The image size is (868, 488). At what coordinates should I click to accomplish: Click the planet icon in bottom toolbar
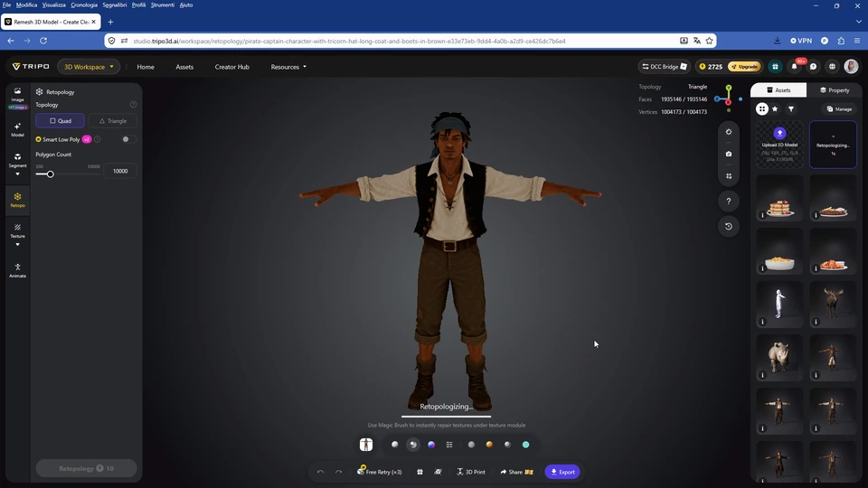(x=438, y=472)
